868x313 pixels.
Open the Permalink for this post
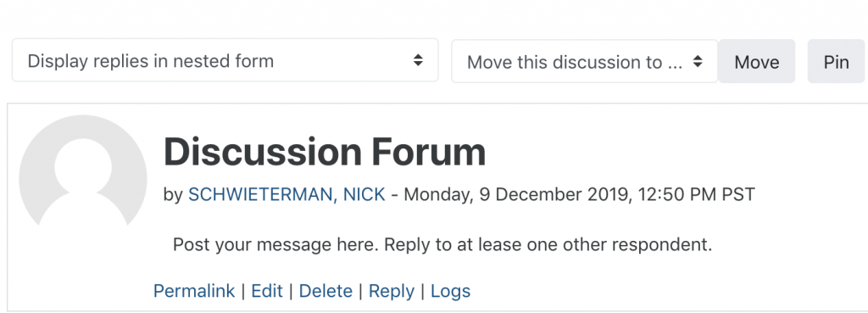pyautogui.click(x=194, y=291)
